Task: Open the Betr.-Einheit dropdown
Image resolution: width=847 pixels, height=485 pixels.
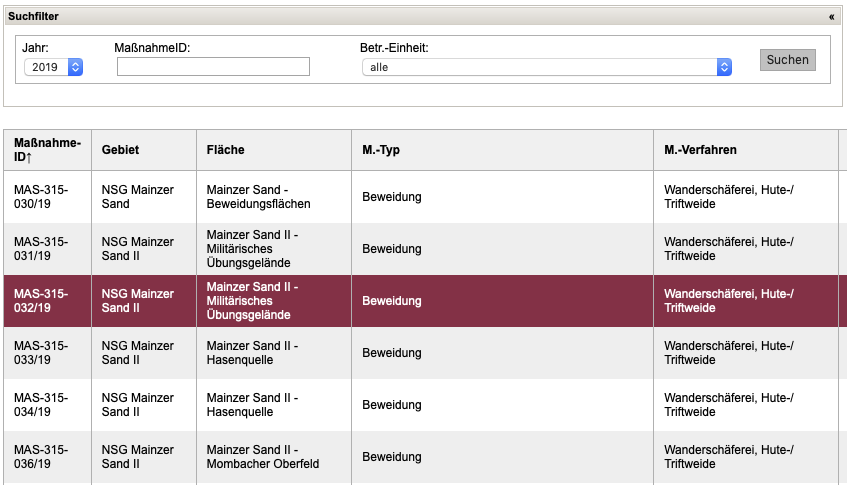Action: coord(547,67)
